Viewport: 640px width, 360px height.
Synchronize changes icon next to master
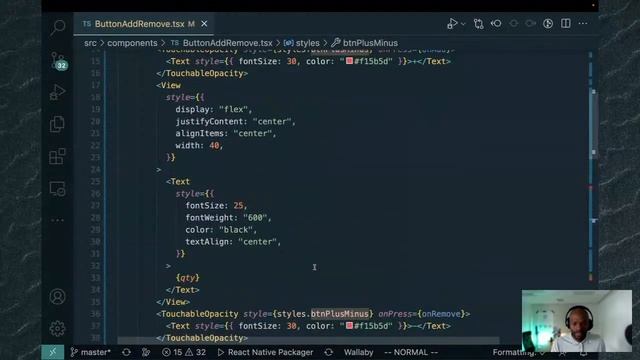pyautogui.click(x=127, y=352)
